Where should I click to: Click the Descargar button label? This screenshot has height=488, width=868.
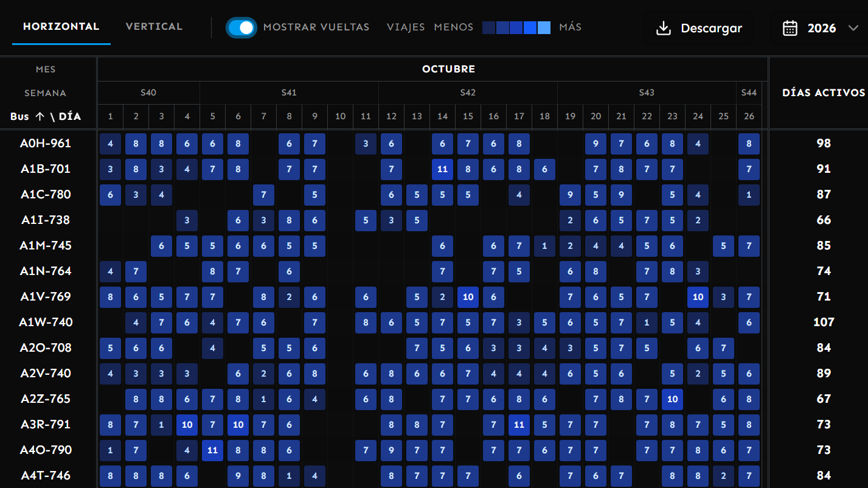711,28
